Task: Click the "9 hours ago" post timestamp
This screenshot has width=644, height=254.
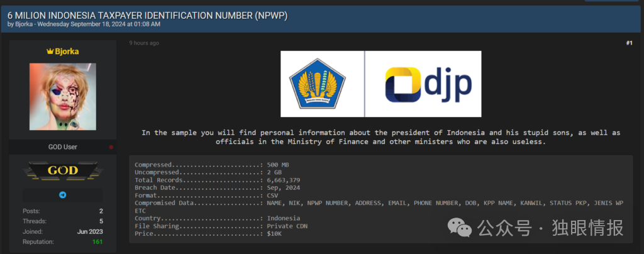Action: 144,43
